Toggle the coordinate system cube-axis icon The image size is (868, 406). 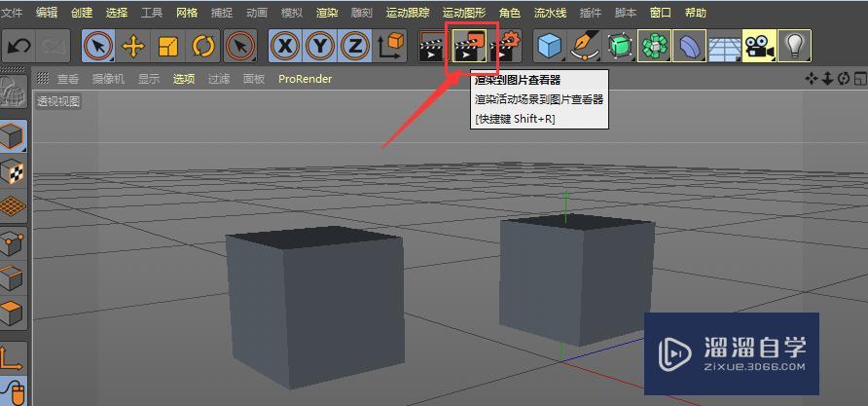pyautogui.click(x=390, y=46)
